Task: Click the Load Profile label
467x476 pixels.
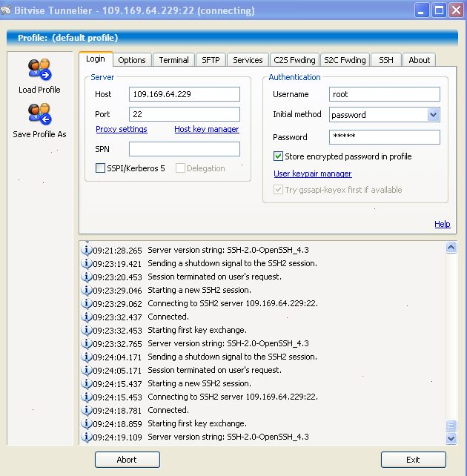Action: (39, 90)
